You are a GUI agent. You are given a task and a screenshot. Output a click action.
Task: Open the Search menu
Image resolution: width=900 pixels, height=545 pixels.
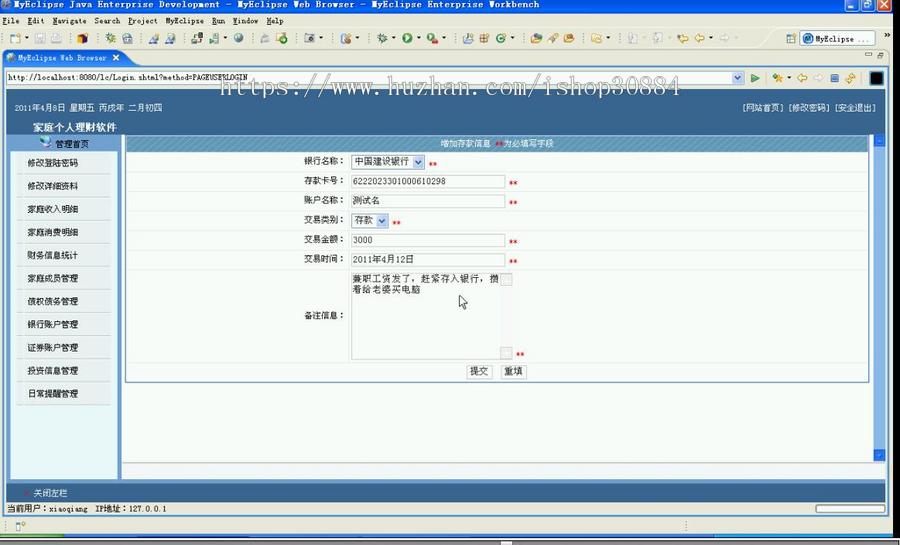(107, 21)
